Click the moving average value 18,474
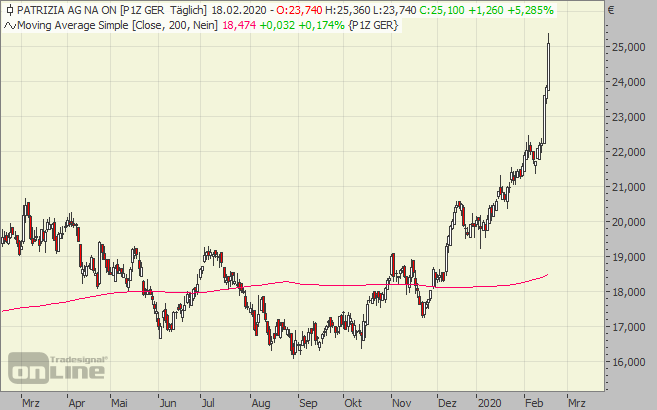This screenshot has width=657, height=410. pos(239,26)
